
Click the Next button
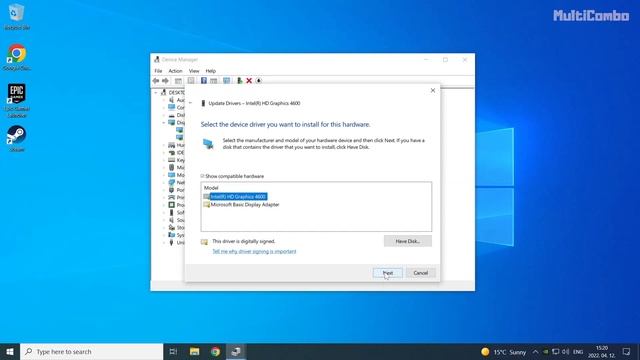pyautogui.click(x=388, y=273)
